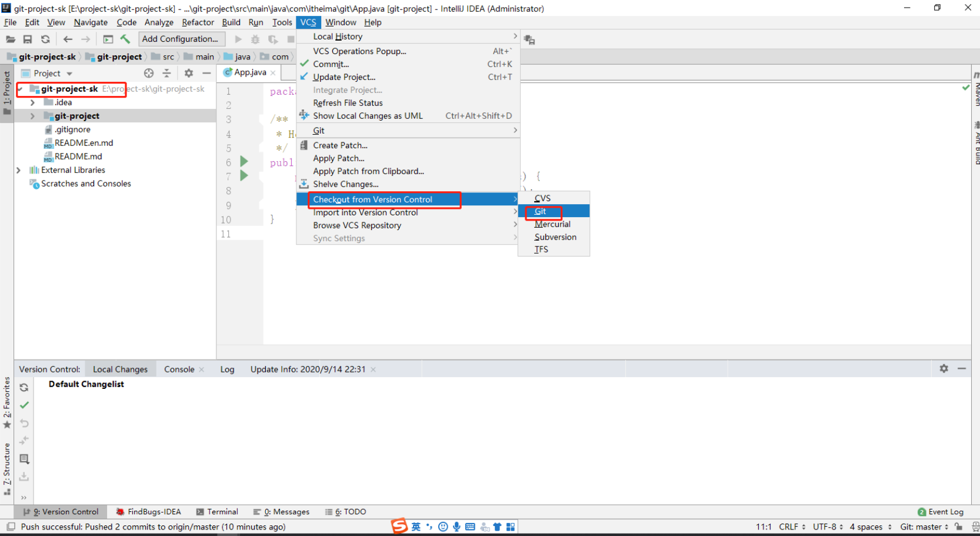
Task: Click the Build Project hammer icon
Action: click(125, 39)
